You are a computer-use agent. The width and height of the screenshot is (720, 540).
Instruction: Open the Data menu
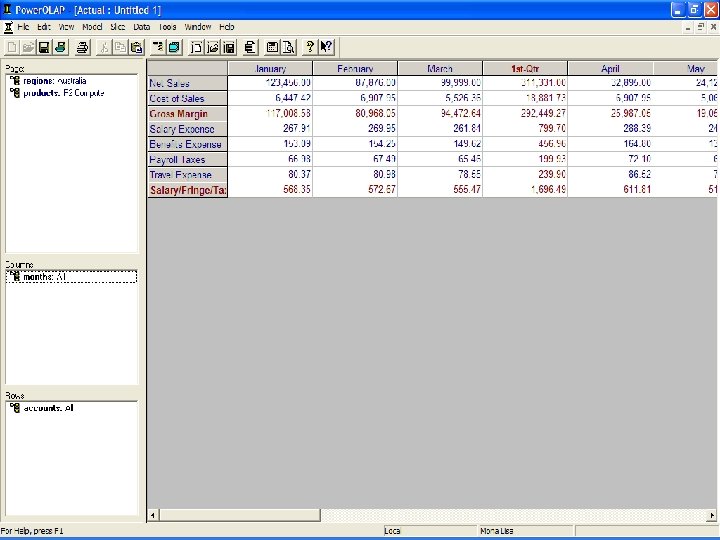[141, 27]
